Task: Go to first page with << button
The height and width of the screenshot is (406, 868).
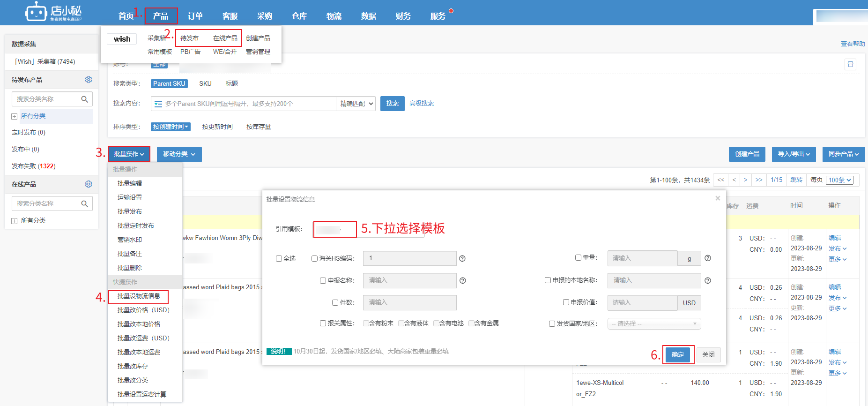Action: [720, 180]
